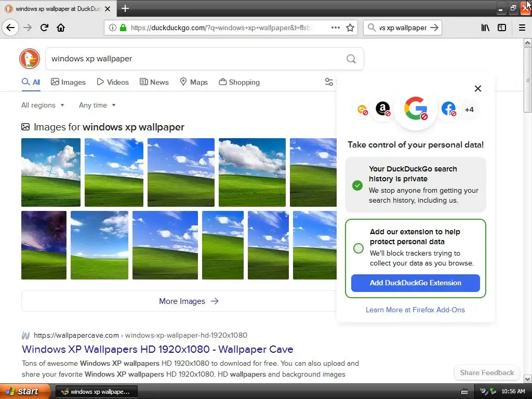The width and height of the screenshot is (532, 399).
Task: Select the All results tab
Action: tap(31, 82)
